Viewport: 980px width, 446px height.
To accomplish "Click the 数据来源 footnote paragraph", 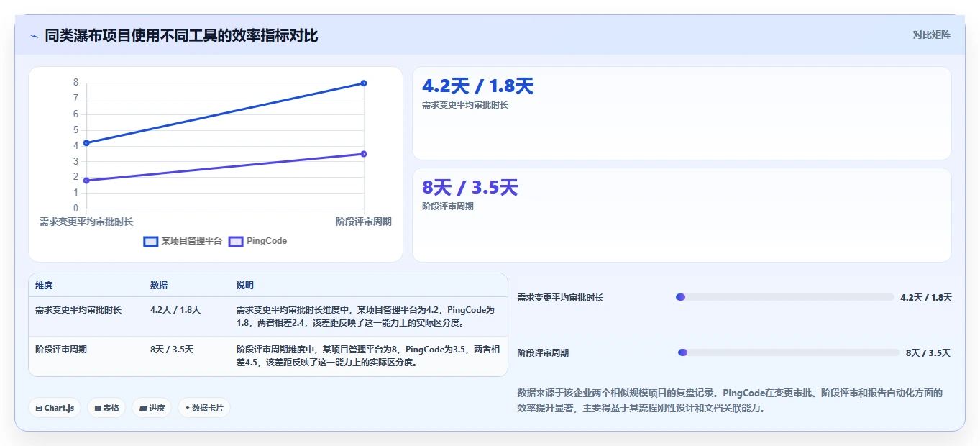I will tap(731, 401).
